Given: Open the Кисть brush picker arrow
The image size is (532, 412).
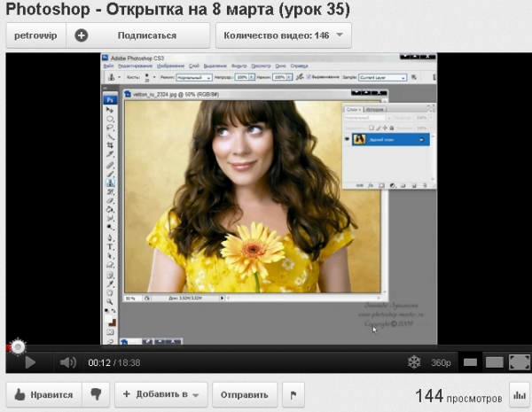Looking at the screenshot, I should [154, 77].
